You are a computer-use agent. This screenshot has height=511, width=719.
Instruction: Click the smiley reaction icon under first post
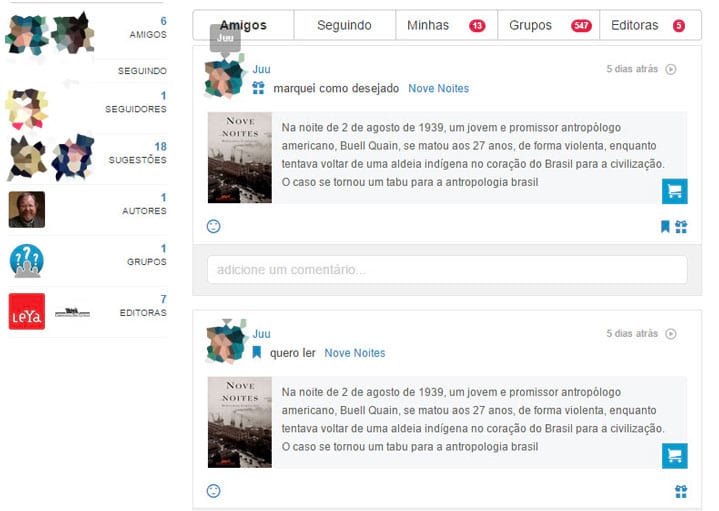coord(214,226)
